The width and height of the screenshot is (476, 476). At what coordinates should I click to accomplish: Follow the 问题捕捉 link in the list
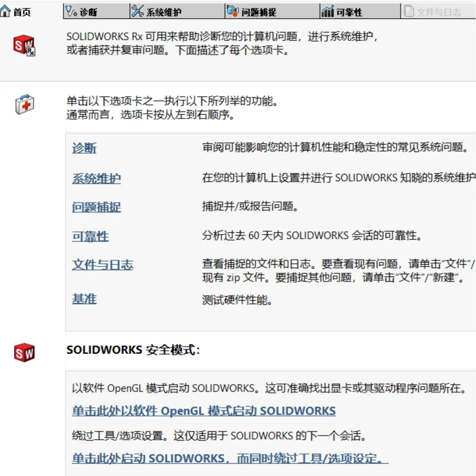pos(96,207)
